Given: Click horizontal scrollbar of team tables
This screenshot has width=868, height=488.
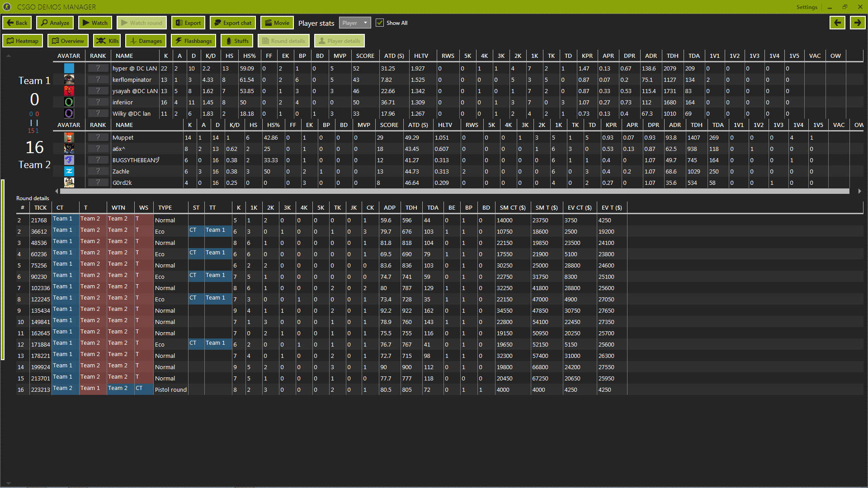Looking at the screenshot, I should (x=454, y=191).
